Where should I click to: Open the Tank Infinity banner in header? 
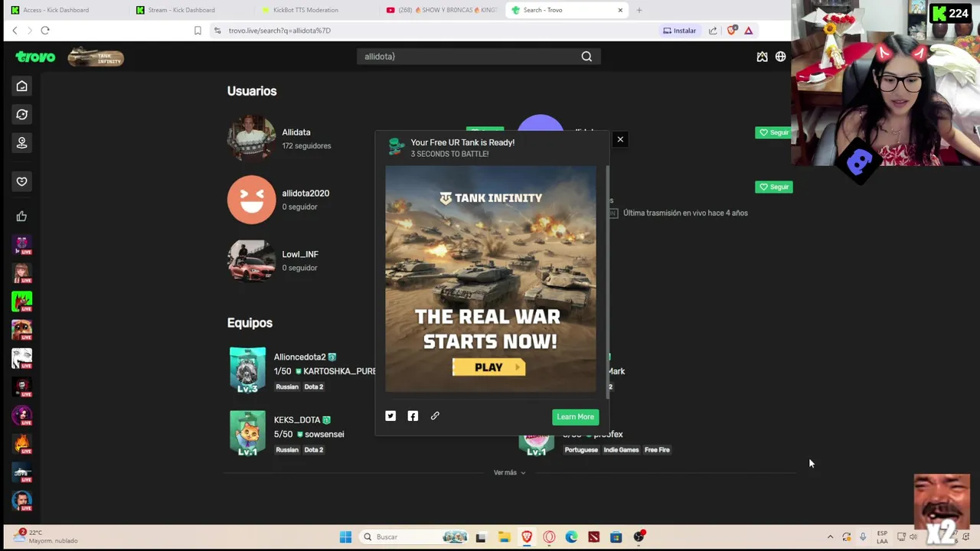[x=96, y=57]
